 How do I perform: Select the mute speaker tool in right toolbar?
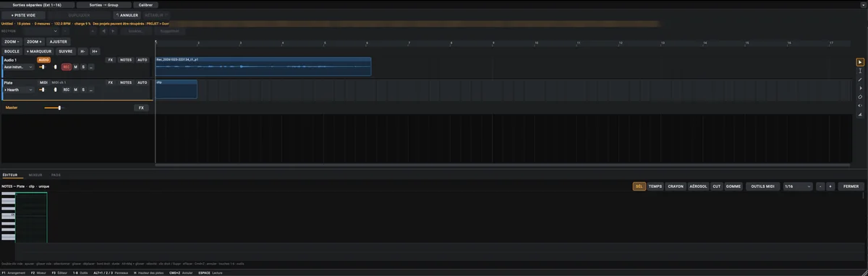click(x=860, y=105)
